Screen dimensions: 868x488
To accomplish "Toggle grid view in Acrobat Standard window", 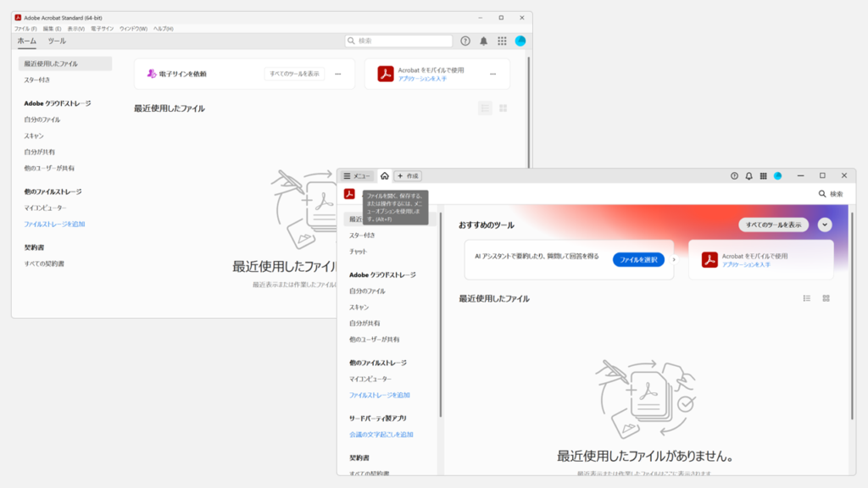I will pos(504,108).
